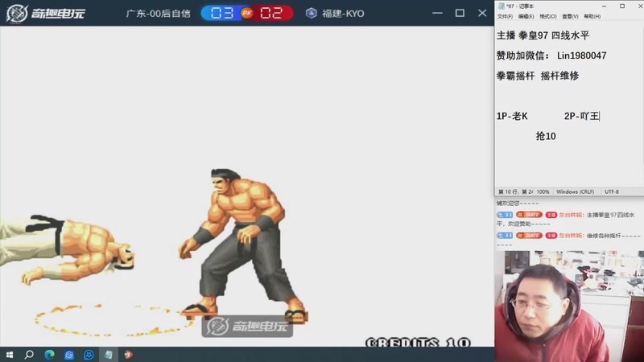Click the red score 02

tap(271, 13)
